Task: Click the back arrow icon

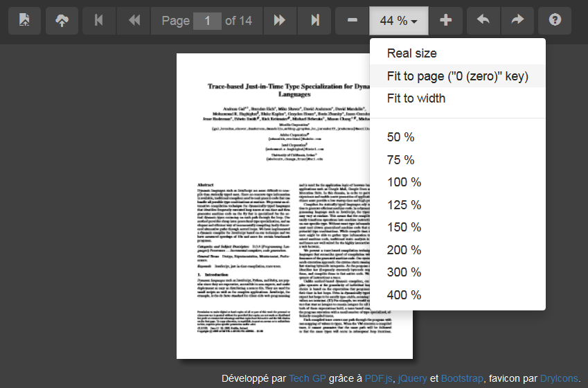Action: pyautogui.click(x=483, y=20)
